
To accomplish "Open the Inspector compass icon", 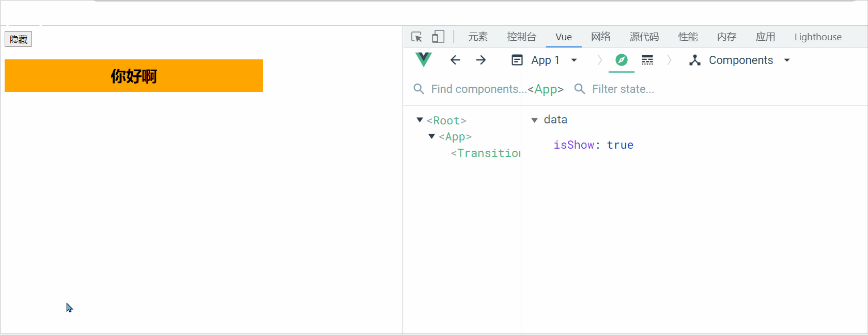I will [622, 60].
